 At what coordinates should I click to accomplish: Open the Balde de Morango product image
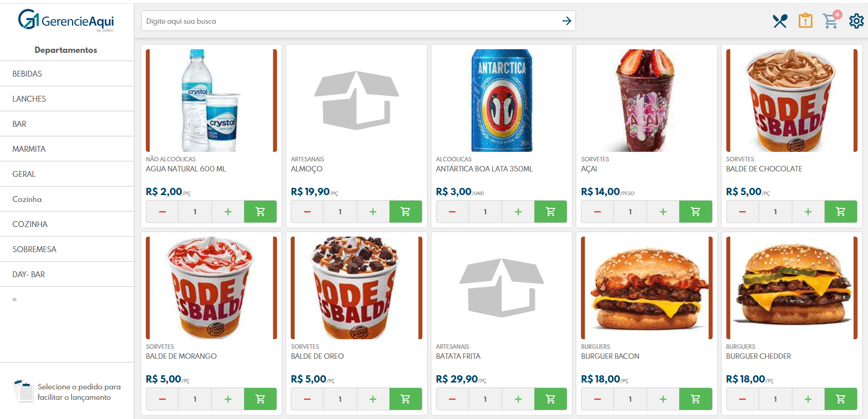[211, 288]
